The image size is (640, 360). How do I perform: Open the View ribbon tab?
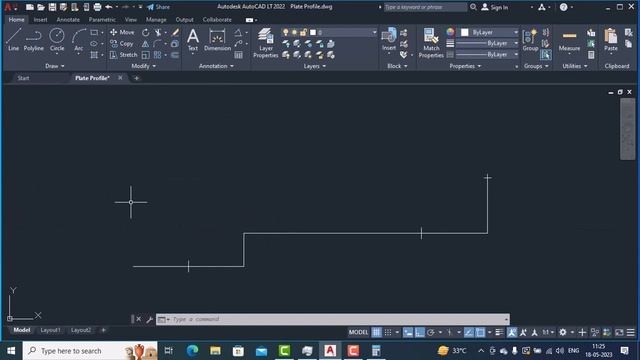click(x=131, y=20)
